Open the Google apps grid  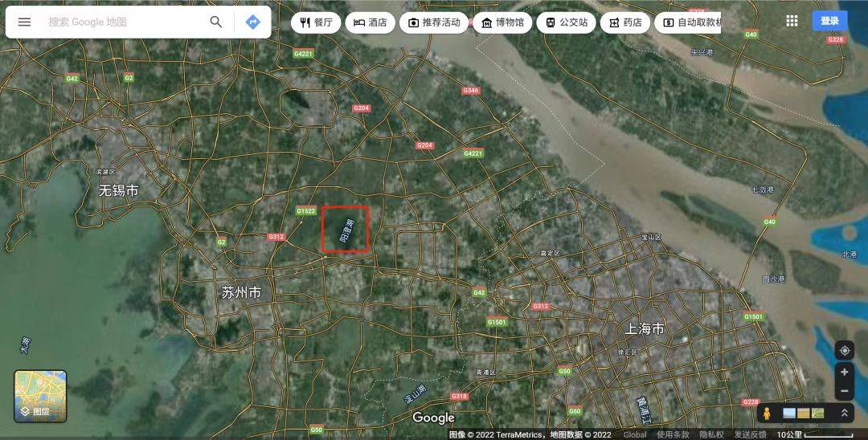point(792,21)
